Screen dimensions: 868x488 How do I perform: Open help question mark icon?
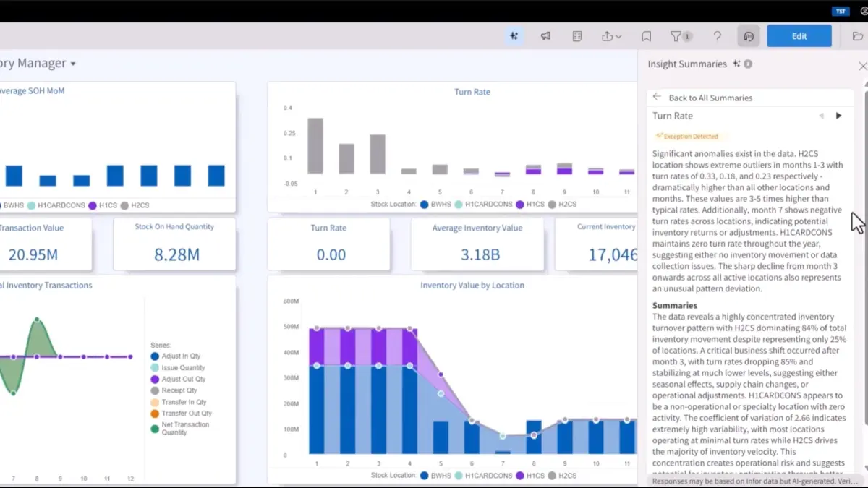pyautogui.click(x=717, y=36)
